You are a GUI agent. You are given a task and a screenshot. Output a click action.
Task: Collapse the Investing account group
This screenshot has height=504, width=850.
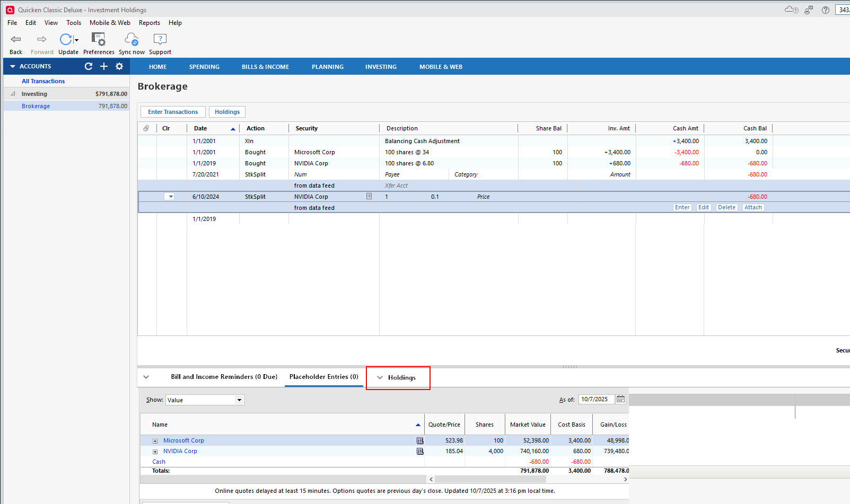point(13,94)
